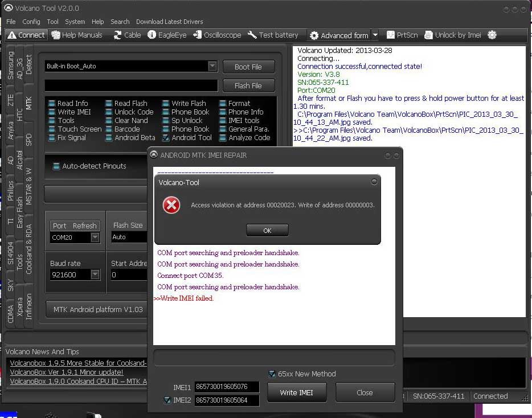Click the red error icon in the Volcano-Tool dialog

(171, 205)
